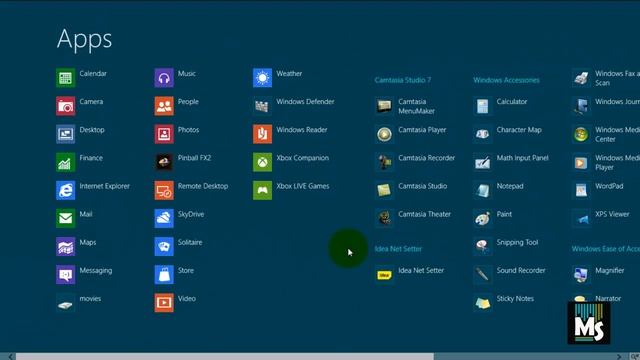Viewport: 640px width, 360px height.
Task: Launch the People app icon
Action: coord(164,106)
